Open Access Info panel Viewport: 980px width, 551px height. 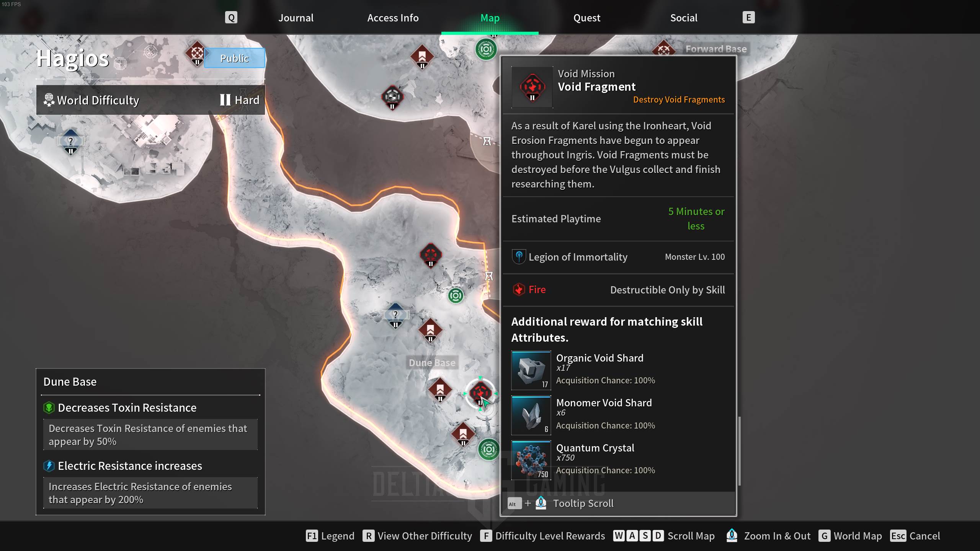[x=392, y=18]
